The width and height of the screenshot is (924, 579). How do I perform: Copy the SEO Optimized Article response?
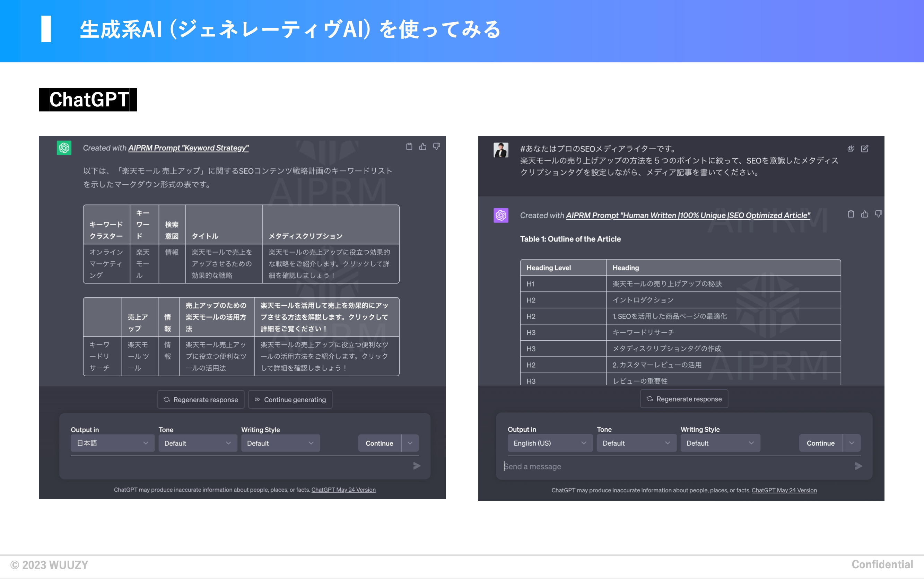(x=851, y=214)
